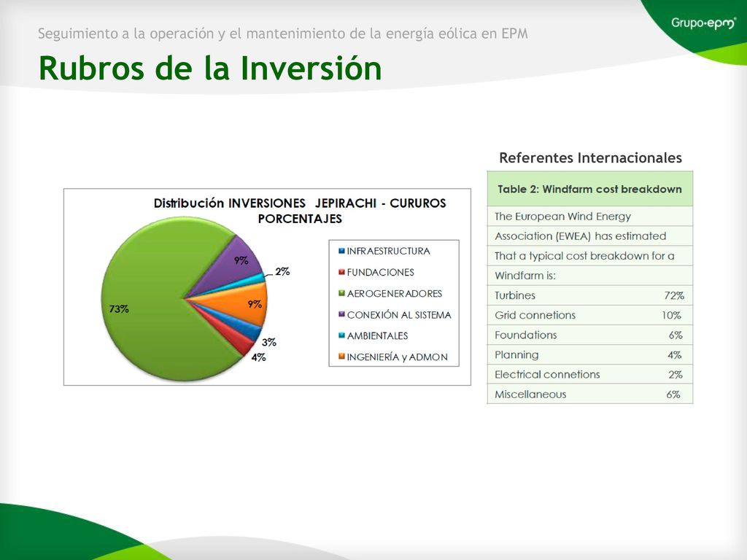Click the 'Electrical connetions' row label
Image resolution: width=747 pixels, height=560 pixels.
click(x=547, y=374)
